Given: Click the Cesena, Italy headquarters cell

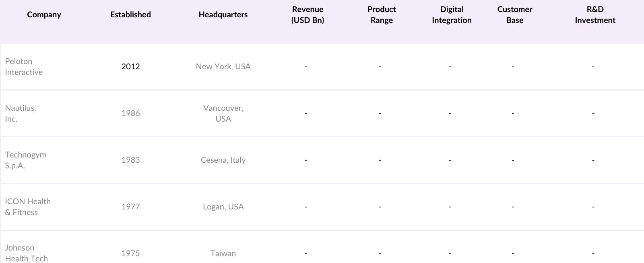Looking at the screenshot, I should (223, 160).
